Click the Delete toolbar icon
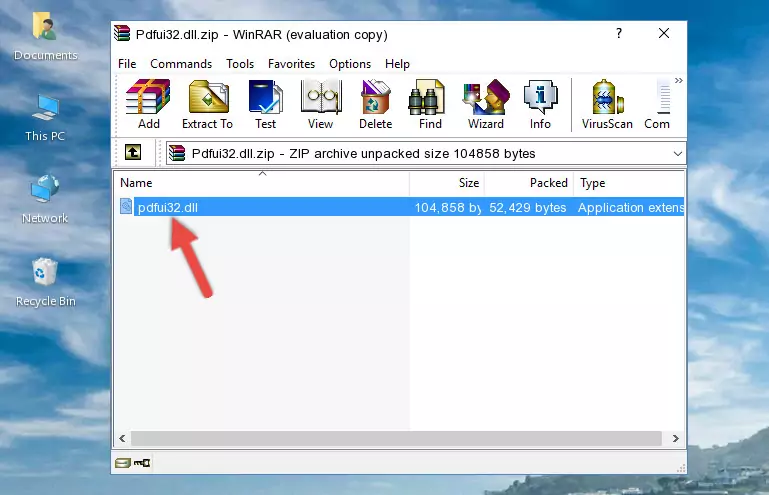Image resolution: width=769 pixels, height=495 pixels. 375,104
